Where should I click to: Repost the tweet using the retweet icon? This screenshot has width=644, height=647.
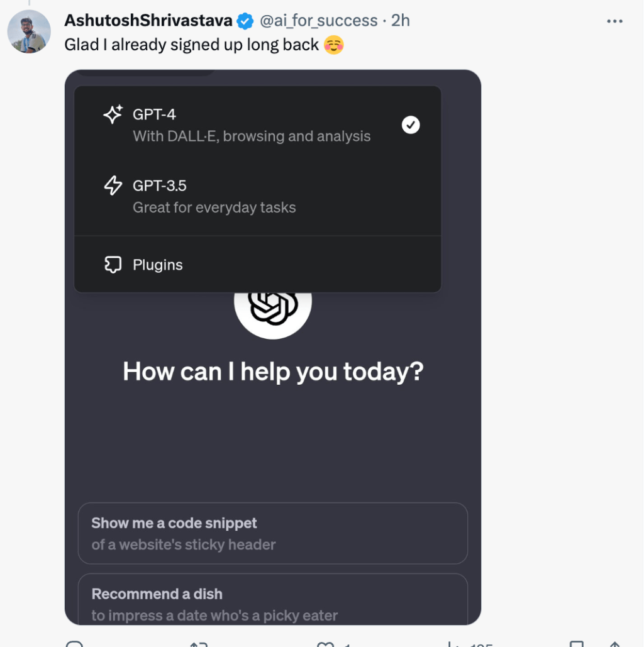pyautogui.click(x=199, y=644)
